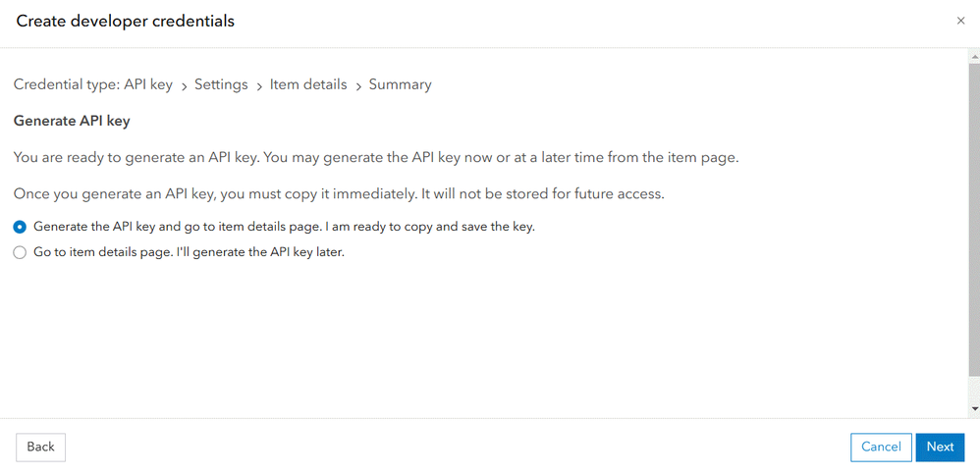
Task: Click chevron after Credential type: API key
Action: (x=184, y=86)
